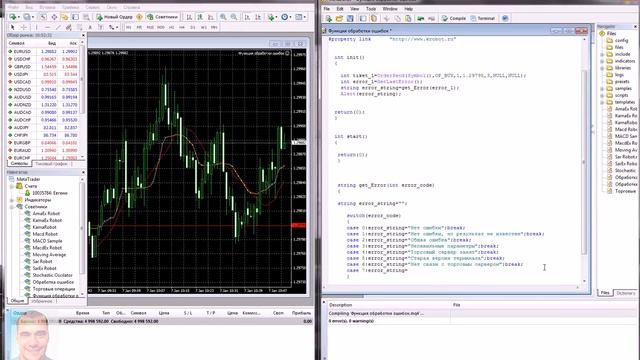This screenshot has width=640, height=360.
Task: Select Stochastic Oscillator expert in Navigator
Action: (x=52, y=275)
